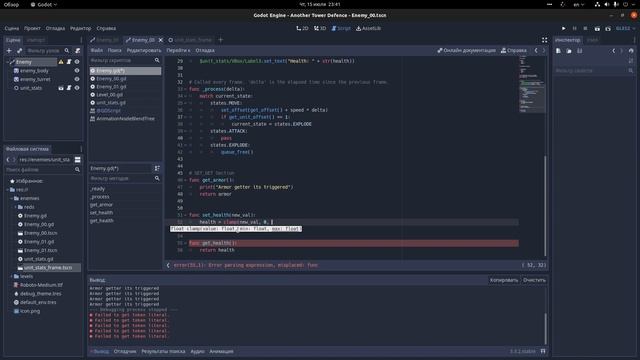640x360 pixels.
Task: Switch to Script workspace
Action: [341, 29]
